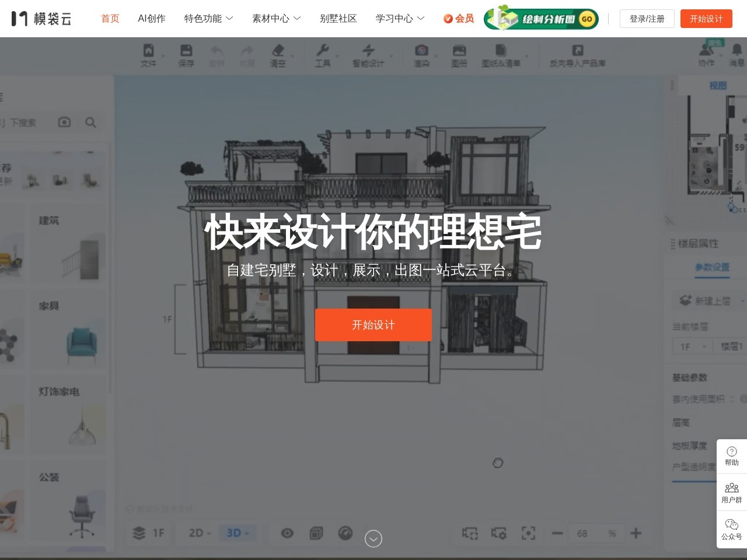
Task: Click the camera search icon in materials panel
Action: click(64, 123)
